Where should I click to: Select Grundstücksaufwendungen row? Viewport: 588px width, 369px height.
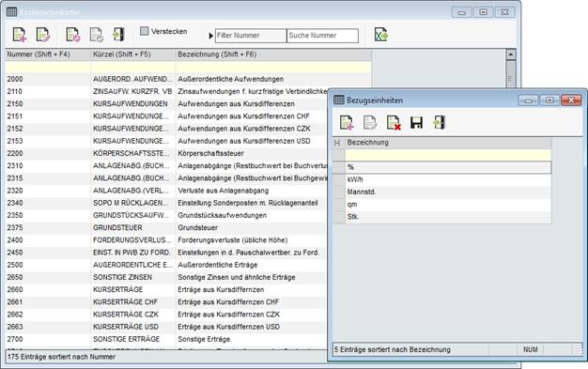[166, 215]
